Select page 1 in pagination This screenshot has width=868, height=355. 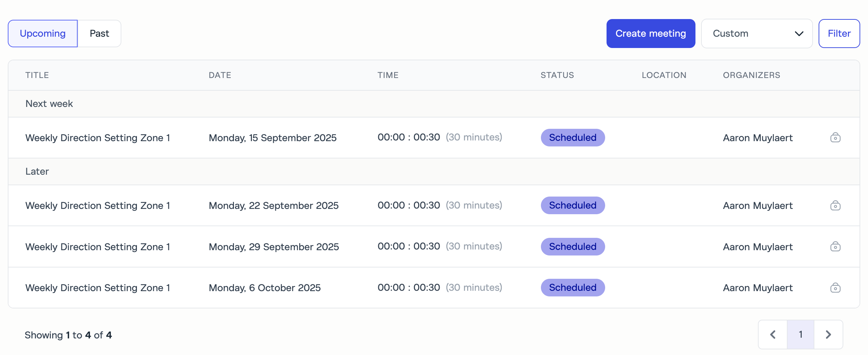[801, 335]
